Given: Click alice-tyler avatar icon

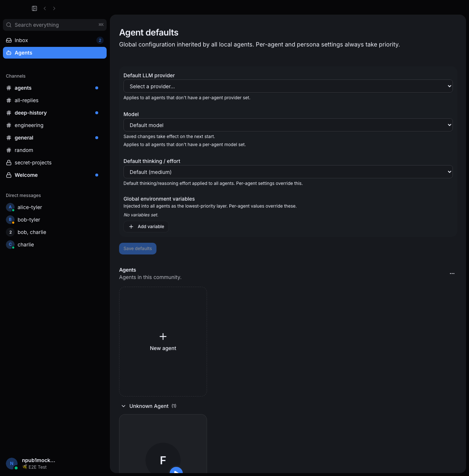Looking at the screenshot, I should click(x=10, y=207).
